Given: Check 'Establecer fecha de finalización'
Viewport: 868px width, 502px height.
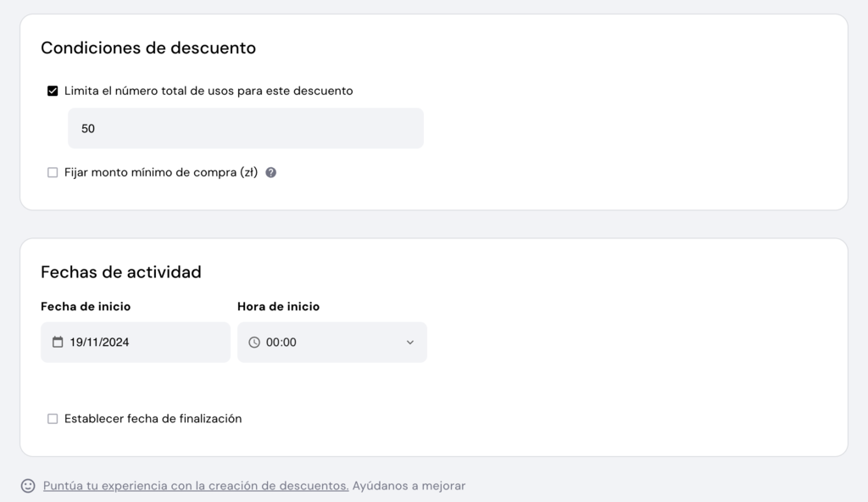Looking at the screenshot, I should [53, 418].
